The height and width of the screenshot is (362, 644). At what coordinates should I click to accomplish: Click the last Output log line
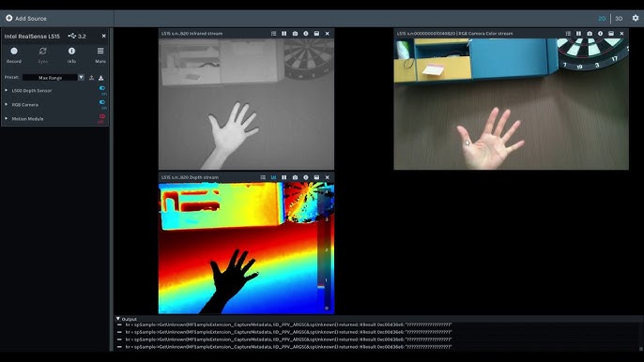(x=287, y=347)
